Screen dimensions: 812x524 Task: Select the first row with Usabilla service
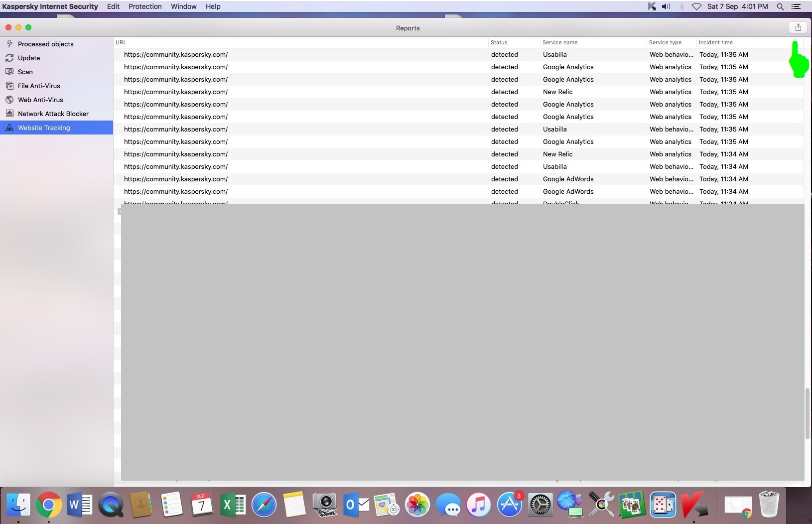458,54
